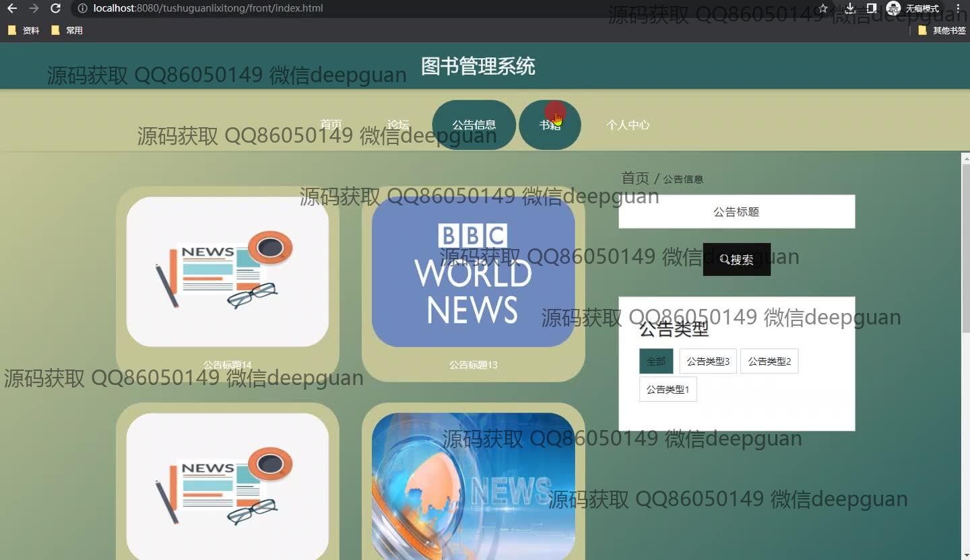Click the page vertical scrollbar thumb
Viewport: 970px width, 560px height.
pos(965,249)
